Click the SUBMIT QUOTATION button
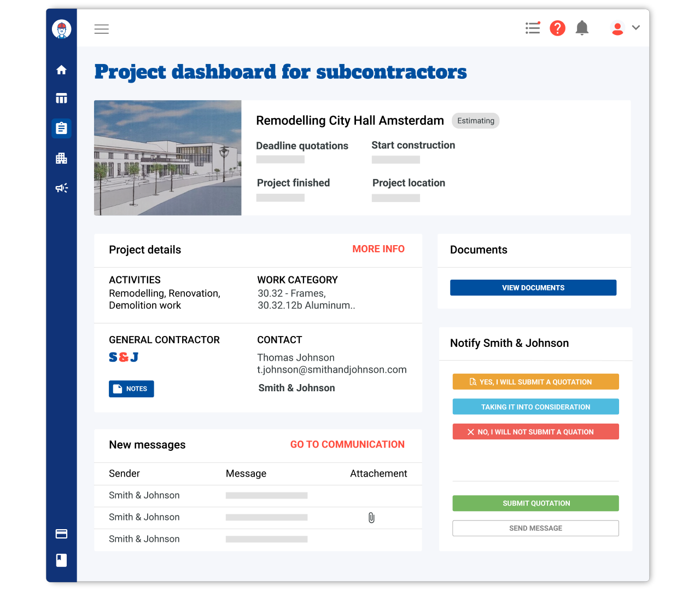 point(536,503)
